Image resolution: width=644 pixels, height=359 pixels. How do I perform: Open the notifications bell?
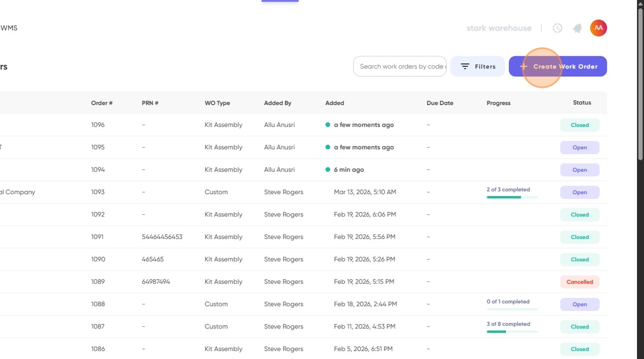point(577,28)
